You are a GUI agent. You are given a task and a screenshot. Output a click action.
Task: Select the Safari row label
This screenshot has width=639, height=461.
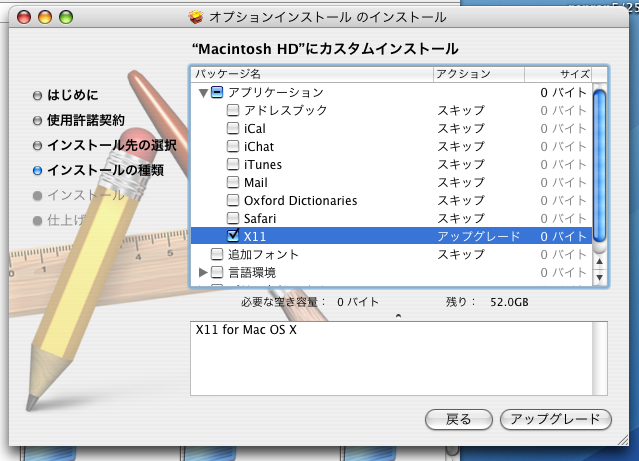(x=260, y=218)
